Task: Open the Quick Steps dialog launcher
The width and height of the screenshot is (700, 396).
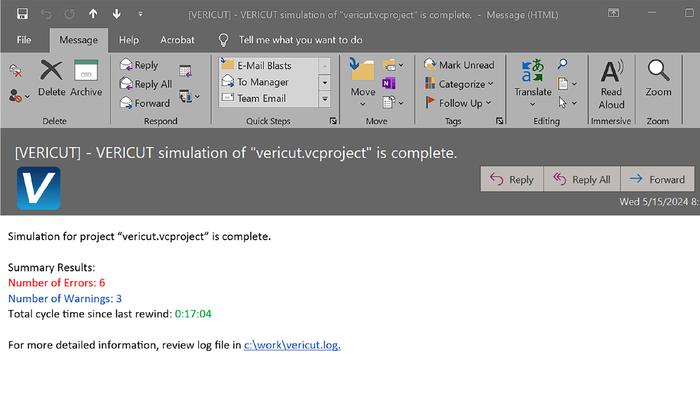Action: point(333,121)
